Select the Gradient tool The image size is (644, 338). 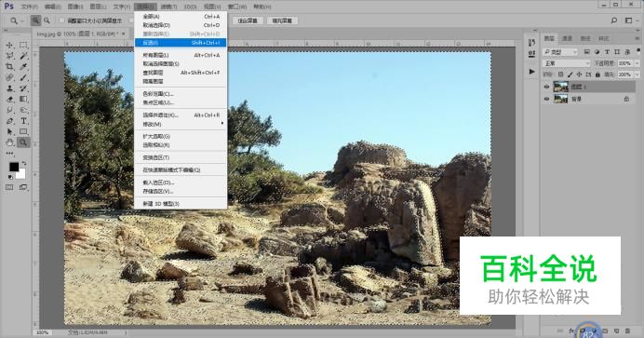coord(23,99)
